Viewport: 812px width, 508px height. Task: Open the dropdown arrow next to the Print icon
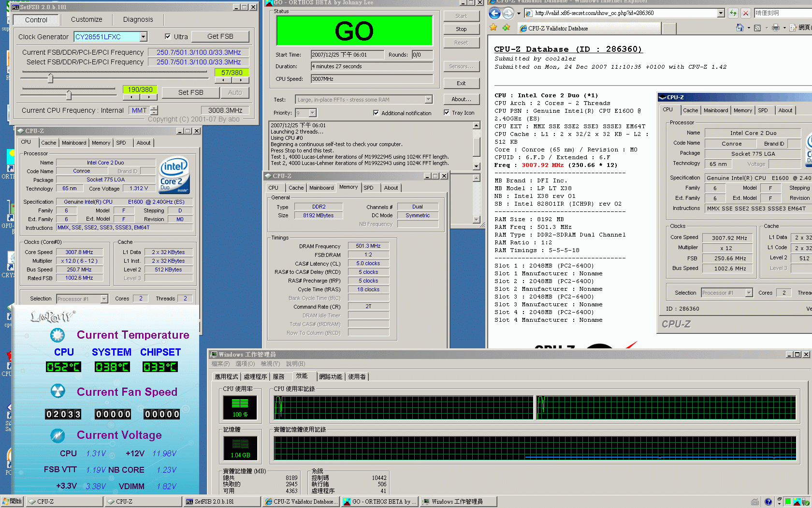pos(784,28)
